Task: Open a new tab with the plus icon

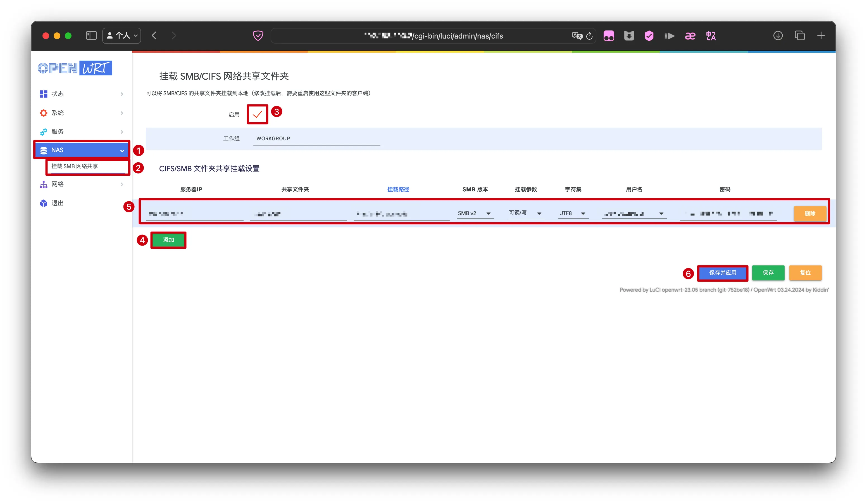Action: (821, 35)
